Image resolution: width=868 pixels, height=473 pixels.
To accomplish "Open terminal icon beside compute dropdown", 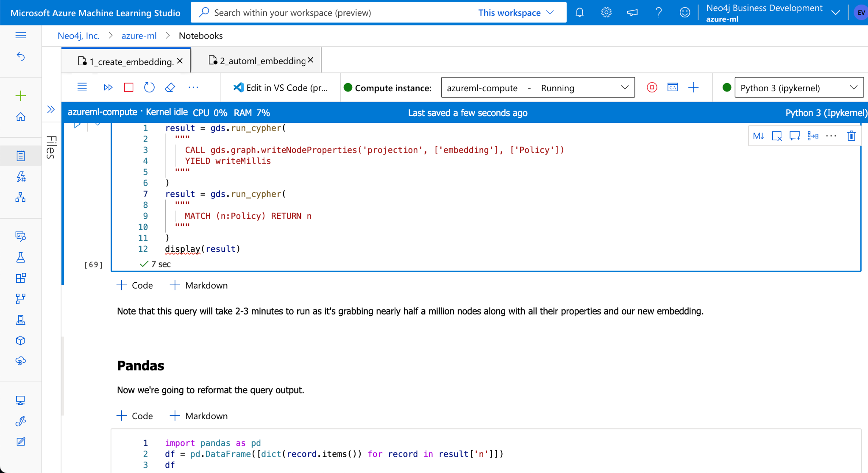I will point(673,87).
